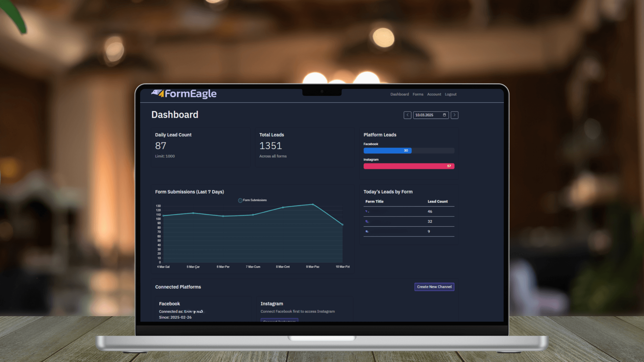Open the Dashboard nav item

coord(399,94)
